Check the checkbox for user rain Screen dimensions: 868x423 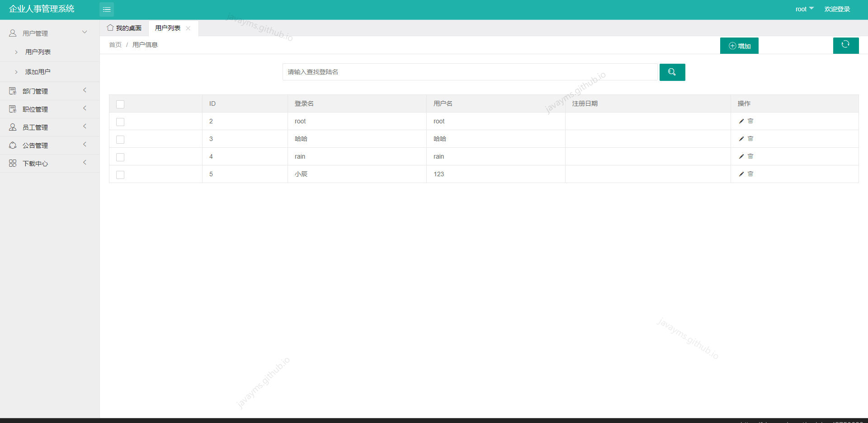pos(120,157)
